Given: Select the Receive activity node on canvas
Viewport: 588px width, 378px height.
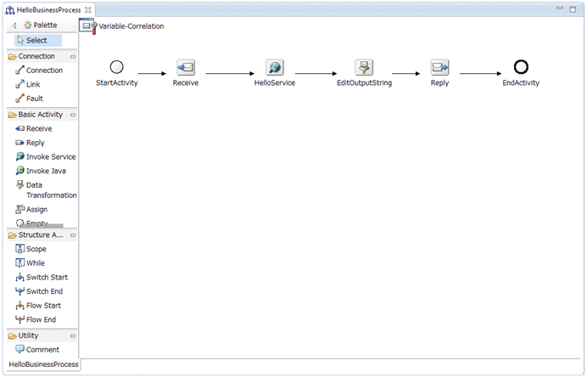Looking at the screenshot, I should (x=186, y=68).
